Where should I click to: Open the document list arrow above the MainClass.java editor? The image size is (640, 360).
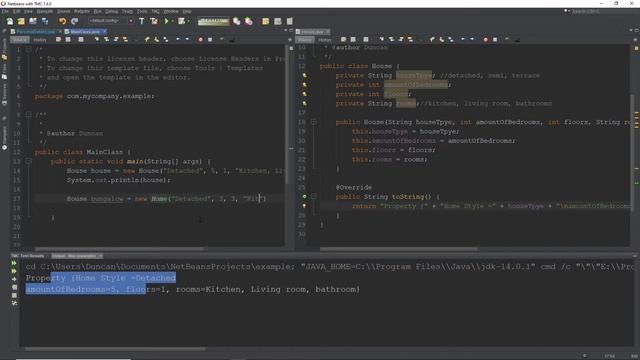[x=285, y=31]
